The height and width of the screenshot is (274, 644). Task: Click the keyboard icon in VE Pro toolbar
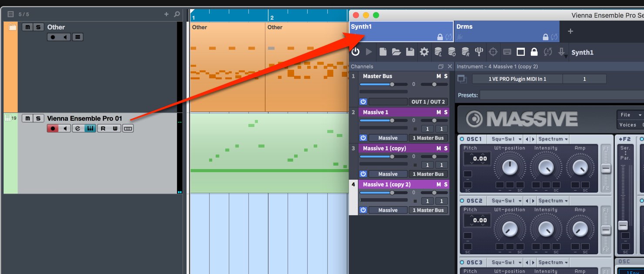point(507,52)
